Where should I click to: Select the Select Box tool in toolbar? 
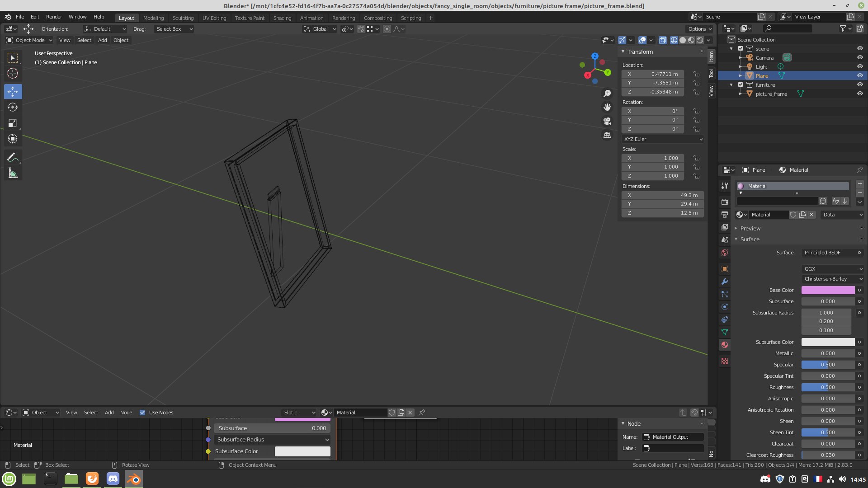[x=13, y=57]
